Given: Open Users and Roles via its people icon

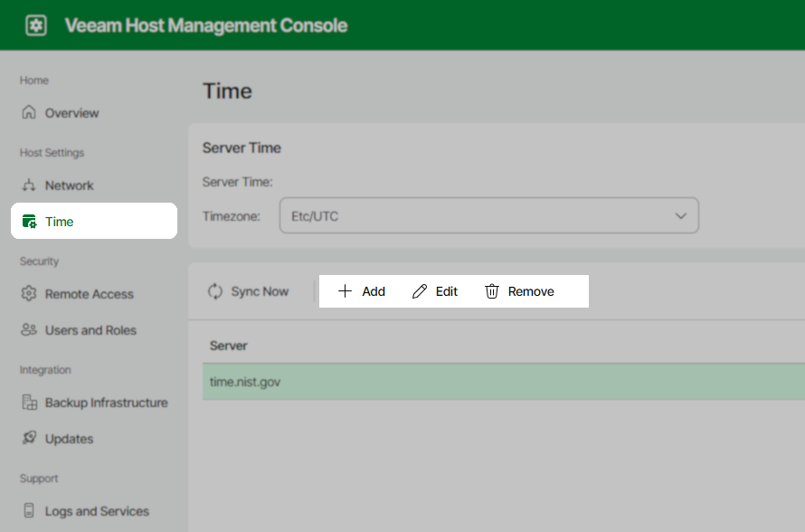Looking at the screenshot, I should pos(27,329).
